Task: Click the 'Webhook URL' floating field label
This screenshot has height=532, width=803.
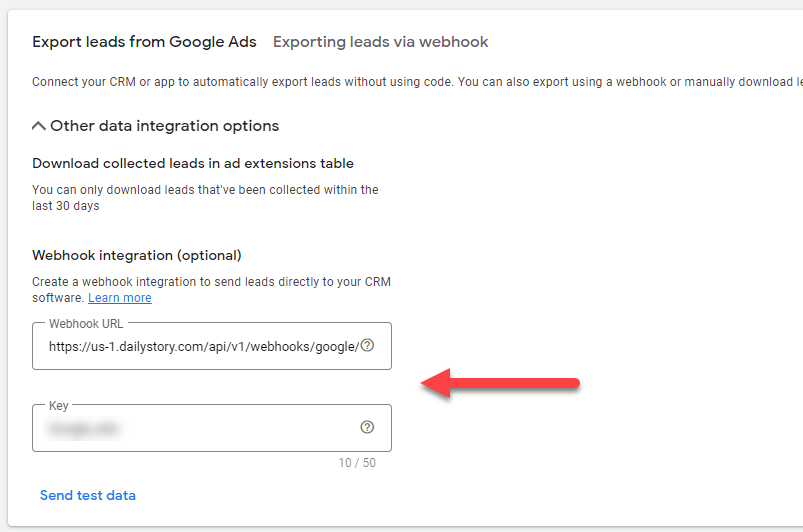Action: coord(86,324)
